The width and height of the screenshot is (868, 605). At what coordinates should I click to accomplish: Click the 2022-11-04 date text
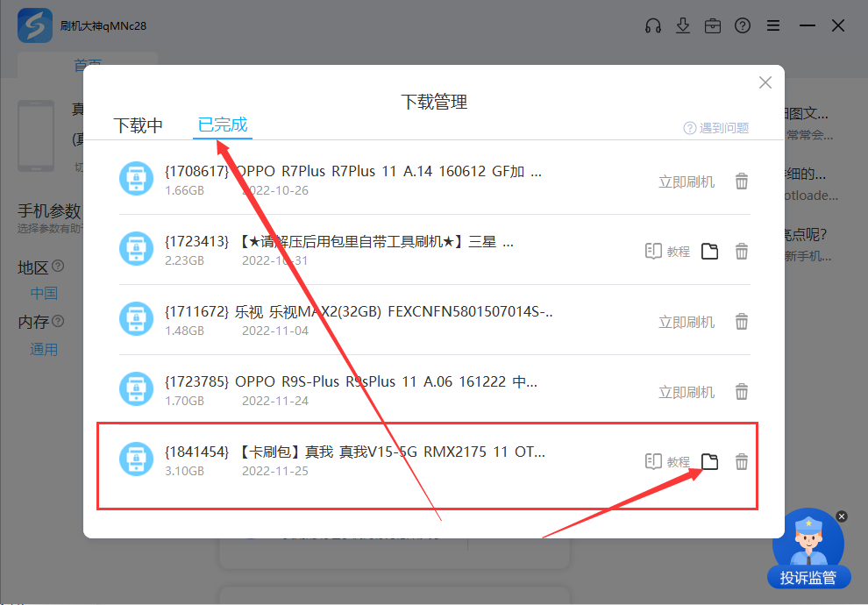pos(275,331)
